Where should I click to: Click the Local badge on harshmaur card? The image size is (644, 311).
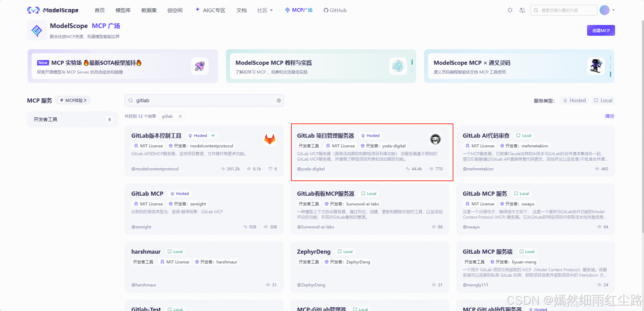tap(175, 252)
